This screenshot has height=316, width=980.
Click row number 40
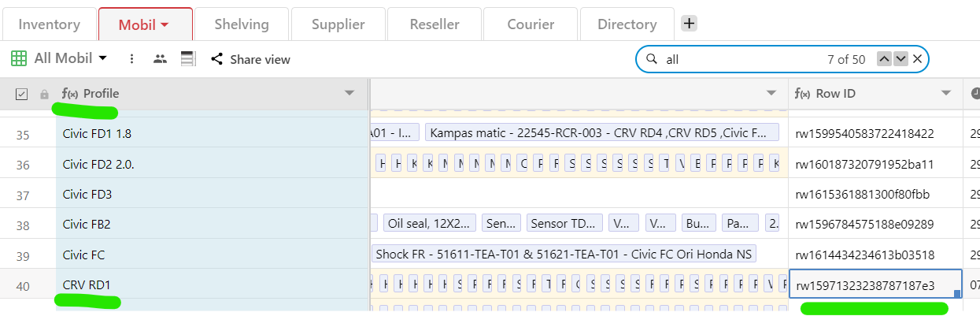(23, 286)
